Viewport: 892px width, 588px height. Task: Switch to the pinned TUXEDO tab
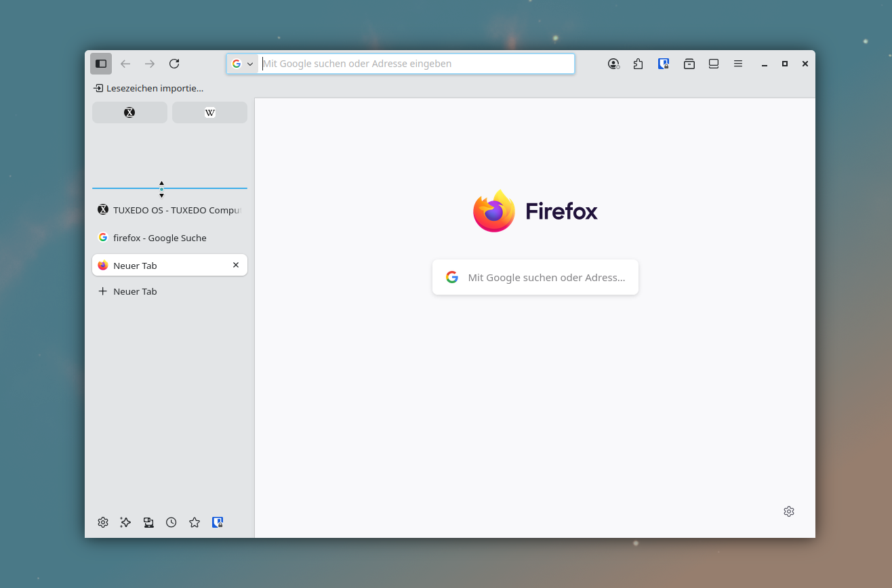point(129,112)
